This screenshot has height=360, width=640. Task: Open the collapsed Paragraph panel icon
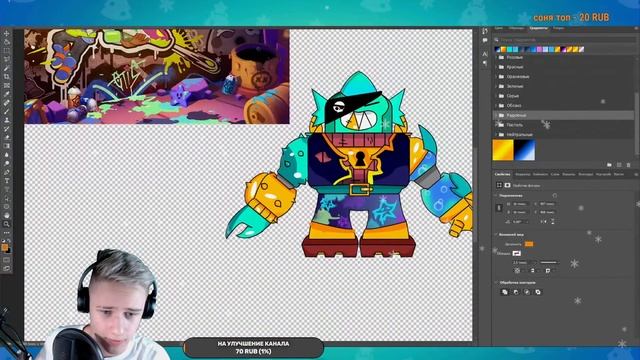(x=485, y=63)
